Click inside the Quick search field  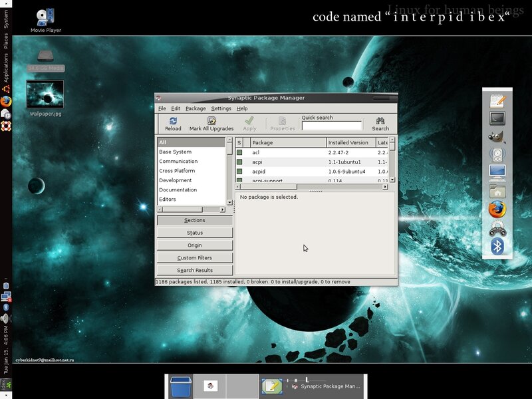(x=331, y=126)
